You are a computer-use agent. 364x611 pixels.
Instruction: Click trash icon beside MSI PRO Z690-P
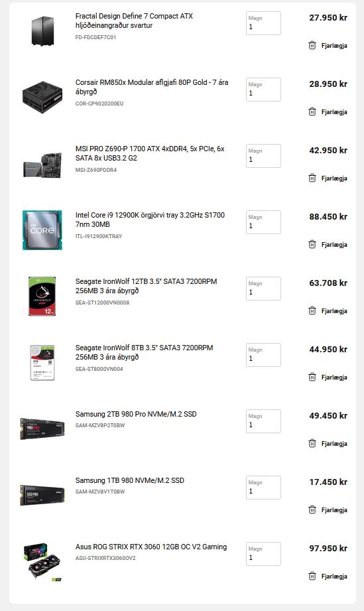click(312, 178)
